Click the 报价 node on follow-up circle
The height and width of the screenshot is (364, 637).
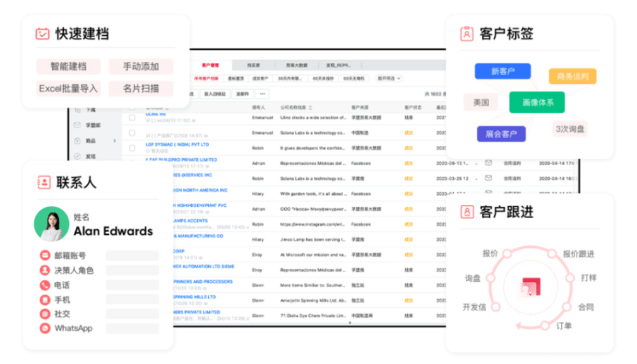pyautogui.click(x=507, y=254)
